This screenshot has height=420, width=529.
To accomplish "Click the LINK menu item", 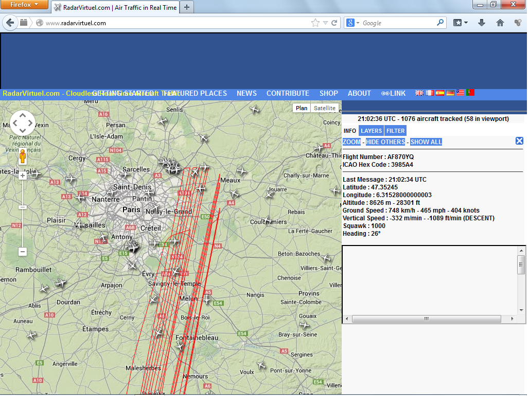I will point(393,94).
